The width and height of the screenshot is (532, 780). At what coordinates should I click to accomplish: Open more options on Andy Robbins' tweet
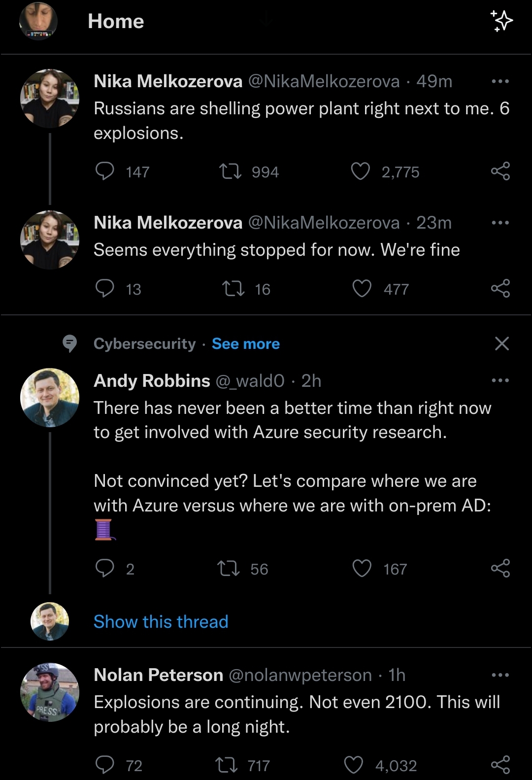[x=500, y=380]
